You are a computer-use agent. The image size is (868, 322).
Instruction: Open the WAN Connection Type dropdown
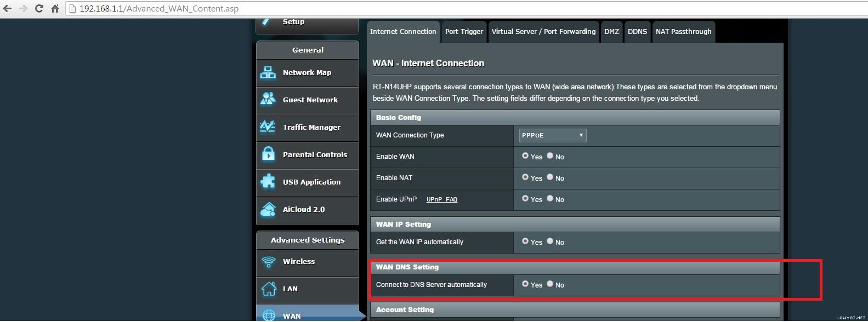pyautogui.click(x=552, y=135)
